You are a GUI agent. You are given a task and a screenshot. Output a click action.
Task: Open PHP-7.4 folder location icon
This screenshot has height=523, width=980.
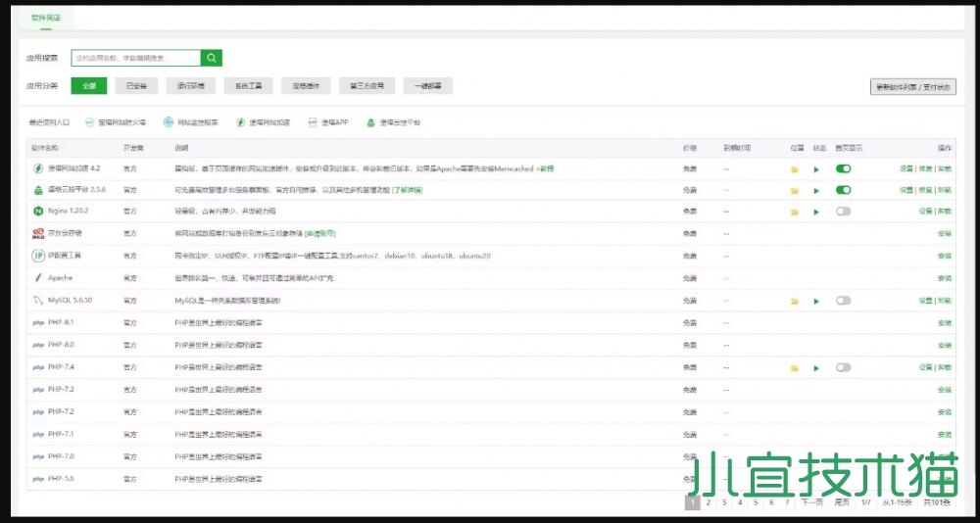coord(795,368)
